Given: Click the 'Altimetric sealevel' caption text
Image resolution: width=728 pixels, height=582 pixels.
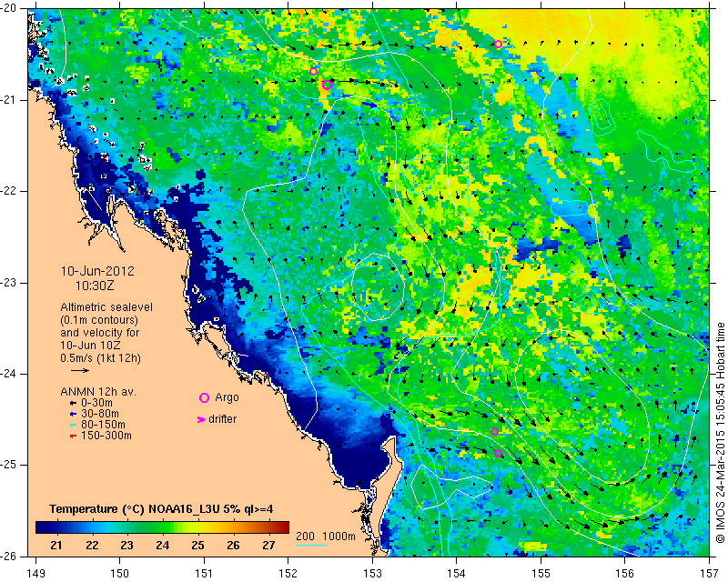Looking at the screenshot, I should (x=106, y=307).
